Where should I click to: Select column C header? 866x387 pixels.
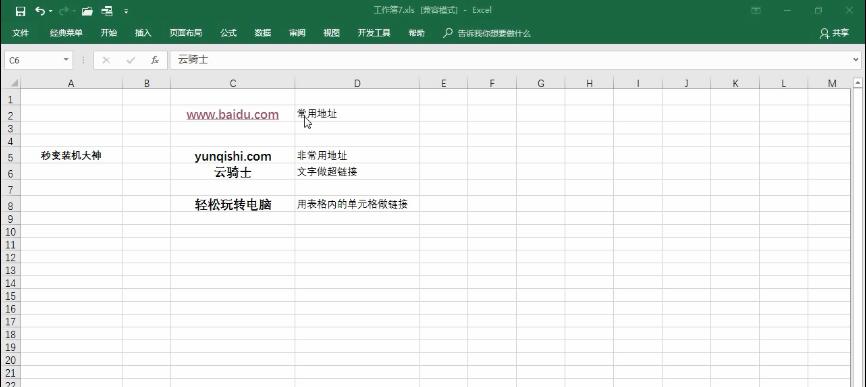pyautogui.click(x=233, y=84)
